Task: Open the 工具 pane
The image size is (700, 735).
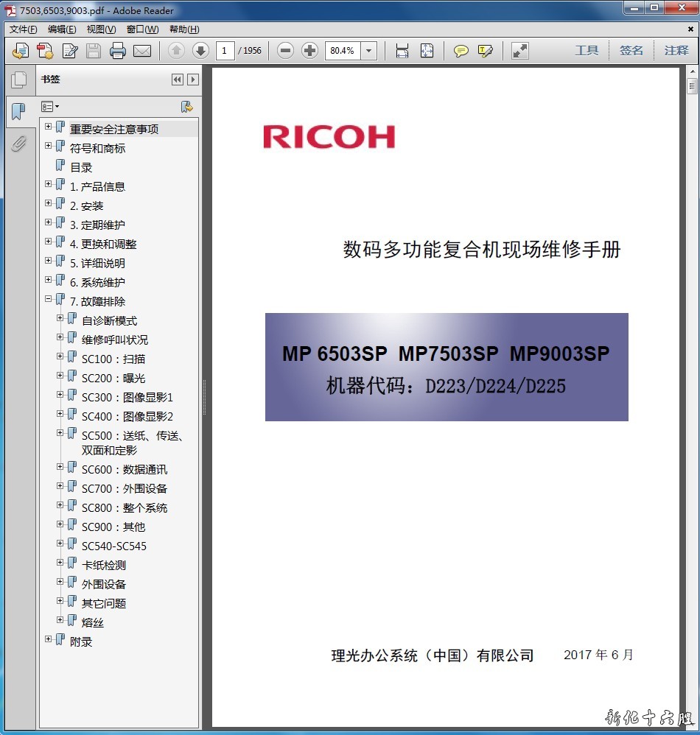Action: click(x=587, y=51)
